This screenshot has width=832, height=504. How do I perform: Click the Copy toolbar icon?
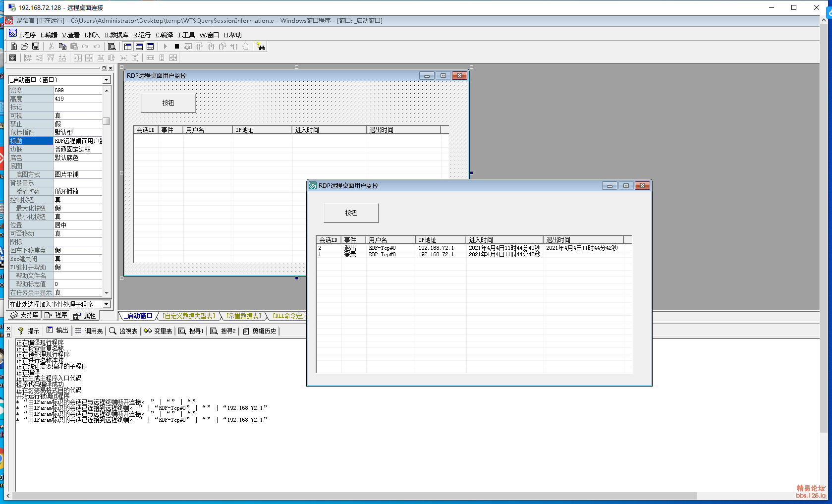[62, 46]
